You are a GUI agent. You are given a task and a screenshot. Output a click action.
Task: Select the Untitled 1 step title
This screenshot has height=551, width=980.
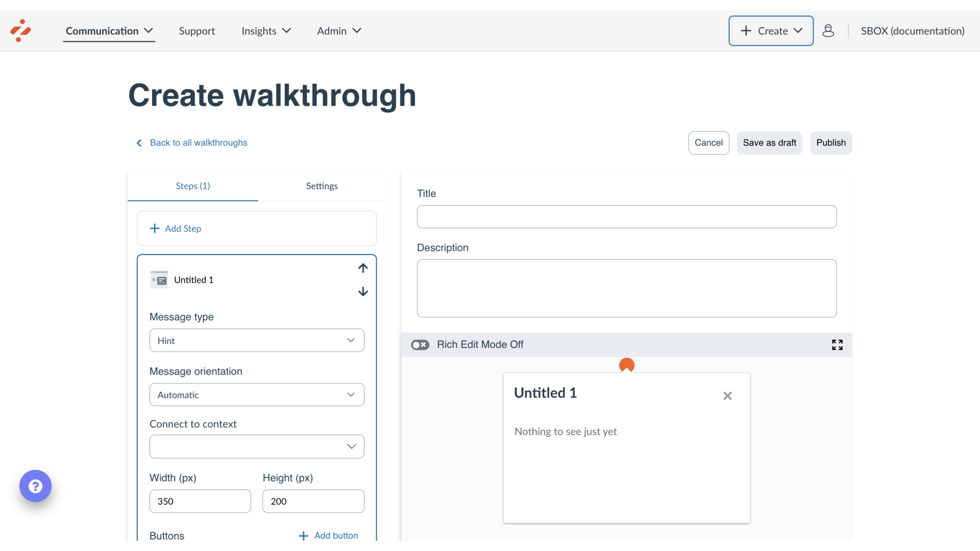click(194, 280)
